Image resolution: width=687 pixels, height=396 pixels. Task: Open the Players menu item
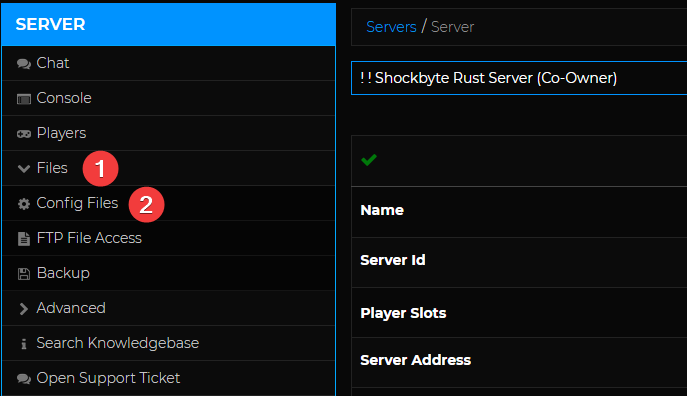[169, 133]
